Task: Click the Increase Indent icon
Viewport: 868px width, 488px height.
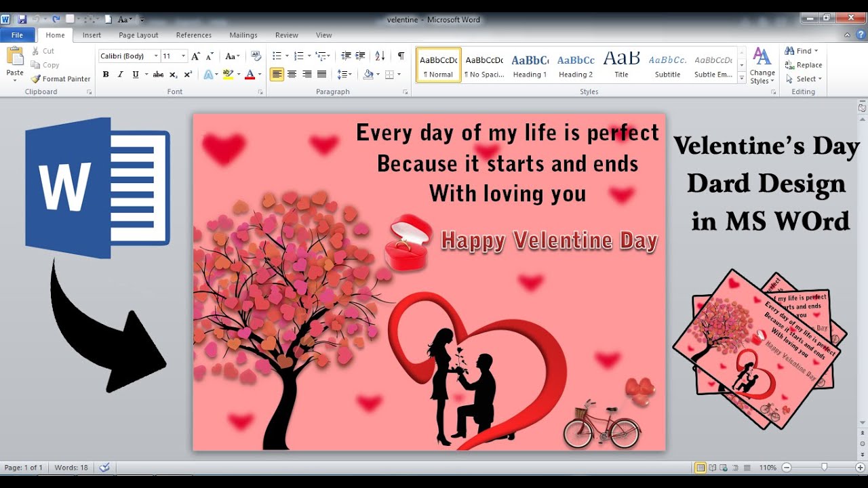Action: click(360, 56)
